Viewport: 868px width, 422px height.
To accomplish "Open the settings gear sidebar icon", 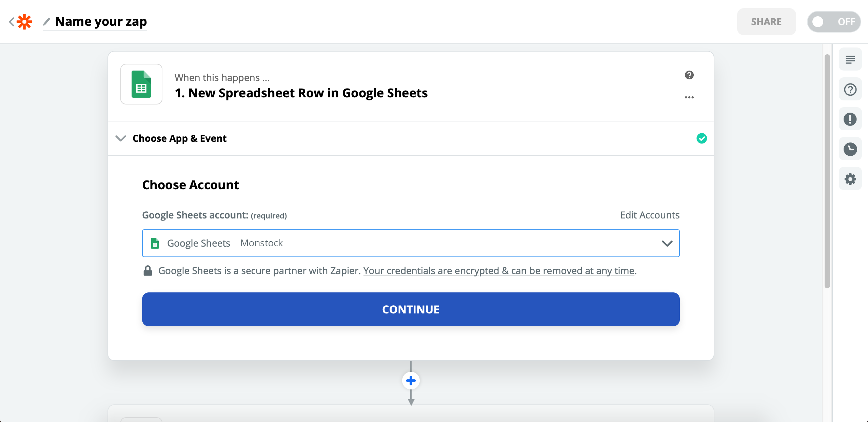I will 850,179.
